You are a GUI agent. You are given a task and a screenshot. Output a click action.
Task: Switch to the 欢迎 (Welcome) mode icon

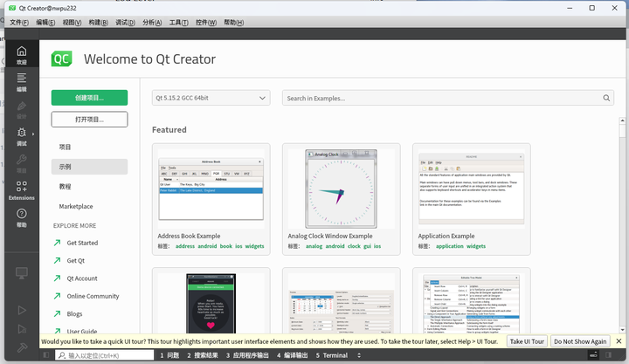tap(22, 55)
